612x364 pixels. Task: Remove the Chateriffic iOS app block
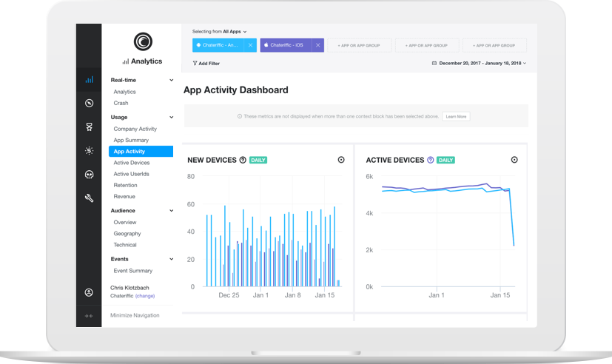[317, 45]
